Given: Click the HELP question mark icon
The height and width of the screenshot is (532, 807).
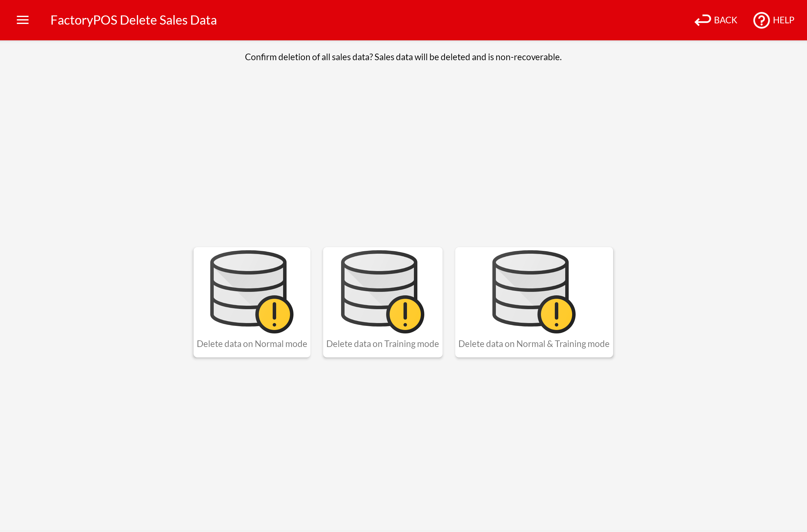Looking at the screenshot, I should coord(761,20).
